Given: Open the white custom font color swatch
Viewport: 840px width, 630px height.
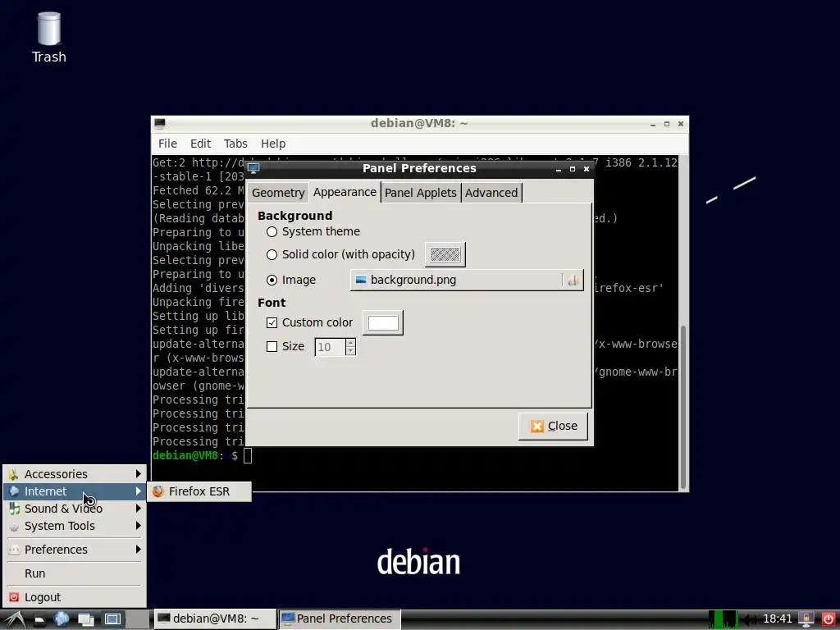Looking at the screenshot, I should (383, 323).
